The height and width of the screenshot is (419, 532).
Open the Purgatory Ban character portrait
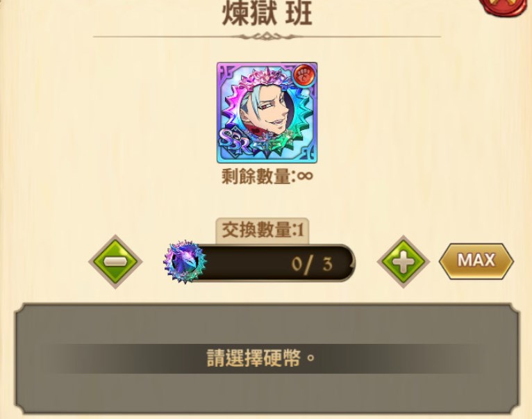tap(267, 113)
